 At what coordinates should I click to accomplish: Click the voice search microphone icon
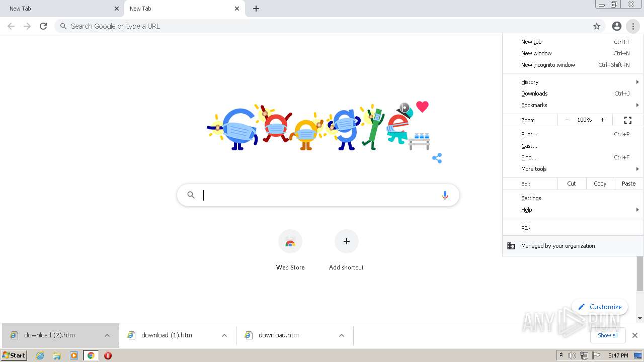[445, 195]
